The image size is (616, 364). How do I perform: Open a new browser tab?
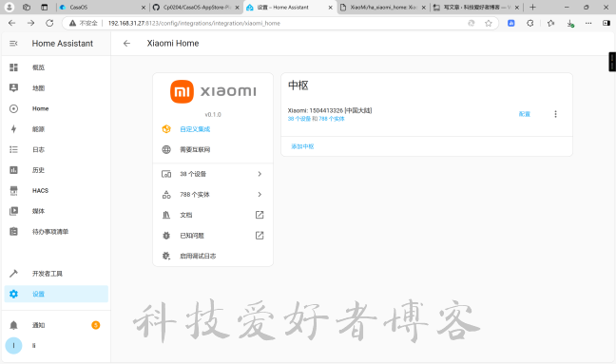pyautogui.click(x=532, y=7)
